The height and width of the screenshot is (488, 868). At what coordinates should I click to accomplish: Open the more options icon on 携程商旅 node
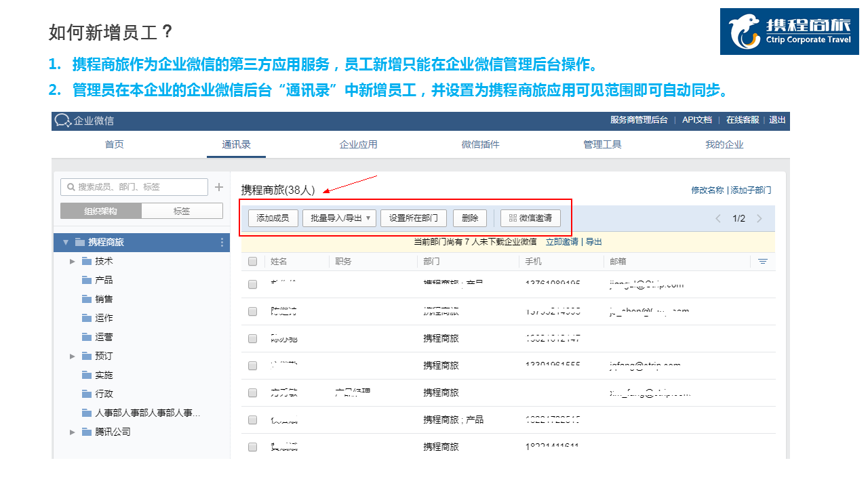(x=222, y=242)
